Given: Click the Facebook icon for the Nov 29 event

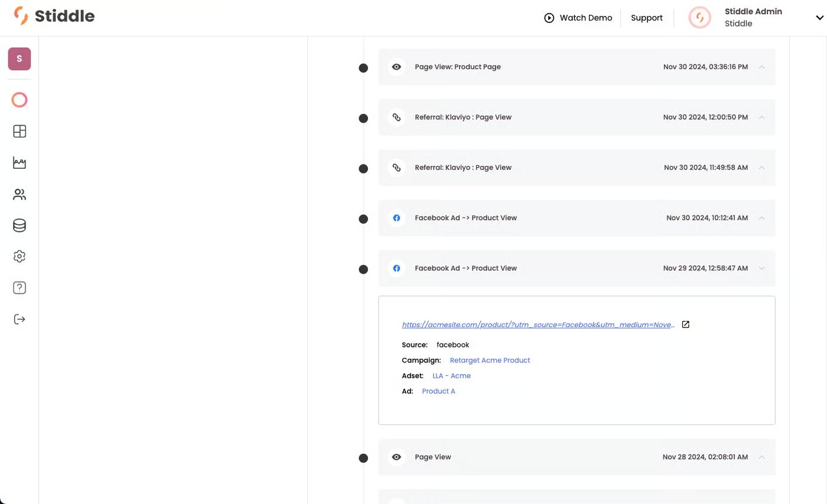Looking at the screenshot, I should tap(396, 269).
